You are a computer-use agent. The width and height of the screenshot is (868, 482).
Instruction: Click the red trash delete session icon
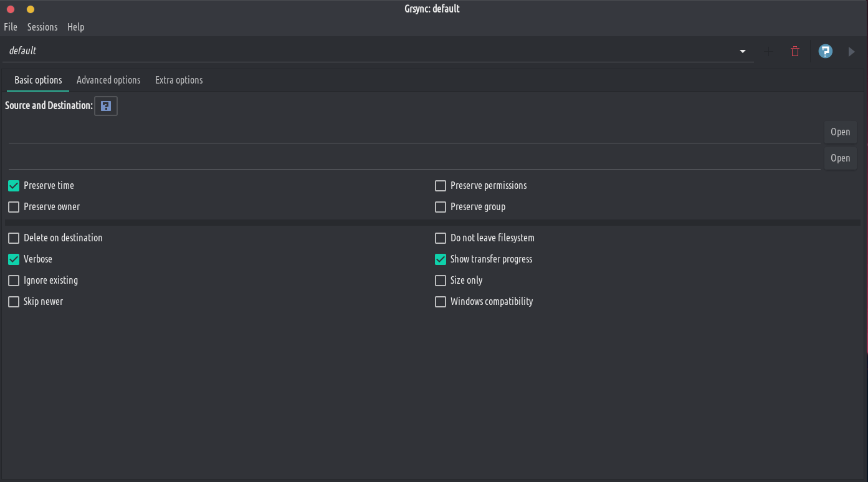(x=795, y=51)
